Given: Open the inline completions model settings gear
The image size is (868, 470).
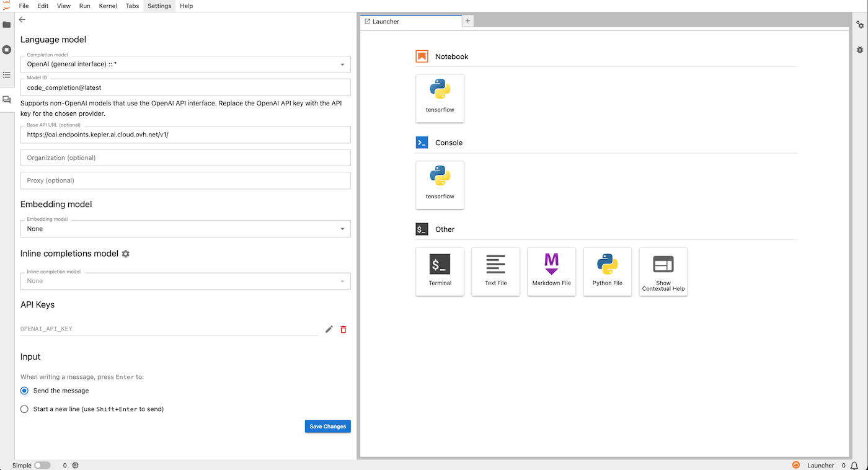Looking at the screenshot, I should tap(126, 254).
